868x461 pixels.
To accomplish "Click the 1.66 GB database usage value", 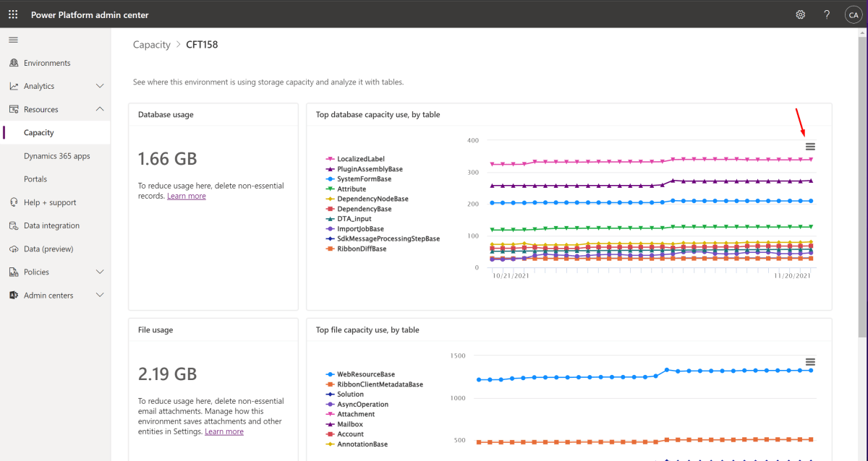I will (167, 159).
